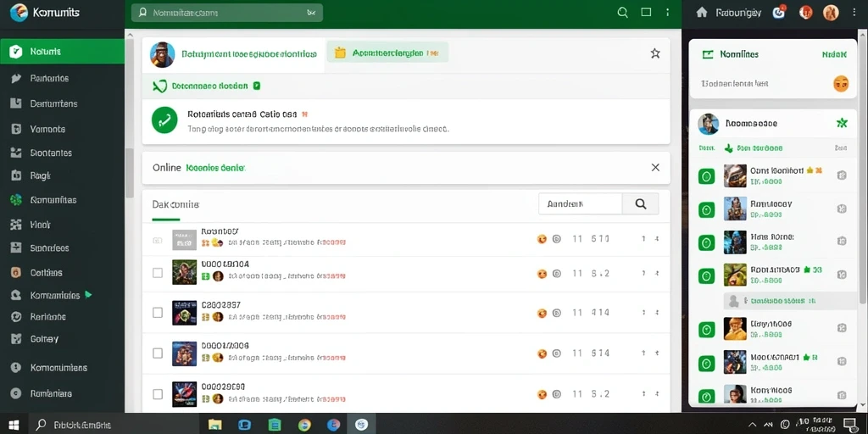The height and width of the screenshot is (434, 868).
Task: Tick the checkbox for the 0000 t3n04 row
Action: coord(158,273)
